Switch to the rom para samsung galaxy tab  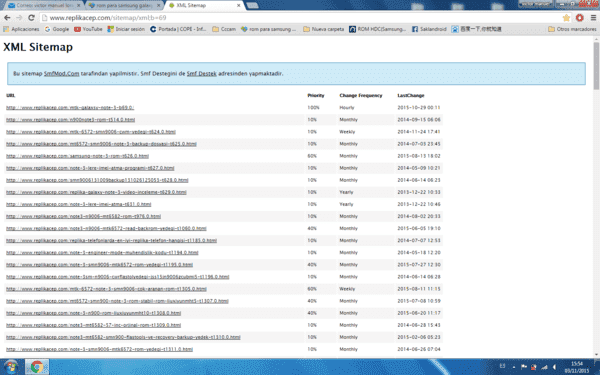[x=123, y=5]
